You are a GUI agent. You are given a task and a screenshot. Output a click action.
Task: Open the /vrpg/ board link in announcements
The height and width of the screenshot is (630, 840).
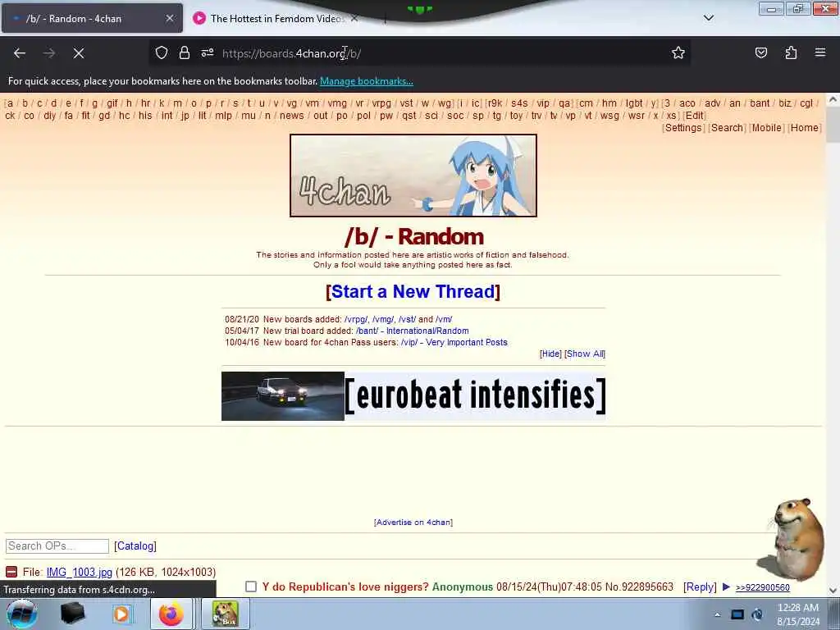coord(356,319)
